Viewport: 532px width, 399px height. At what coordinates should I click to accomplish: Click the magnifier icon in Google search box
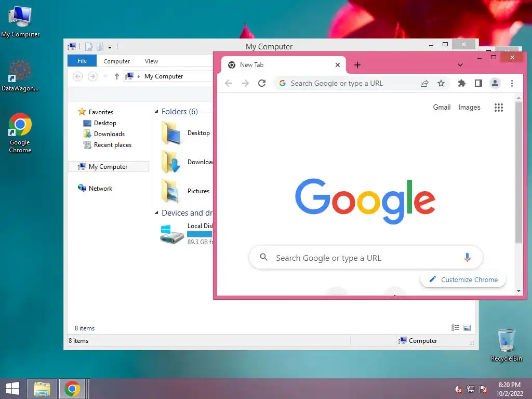(x=263, y=257)
